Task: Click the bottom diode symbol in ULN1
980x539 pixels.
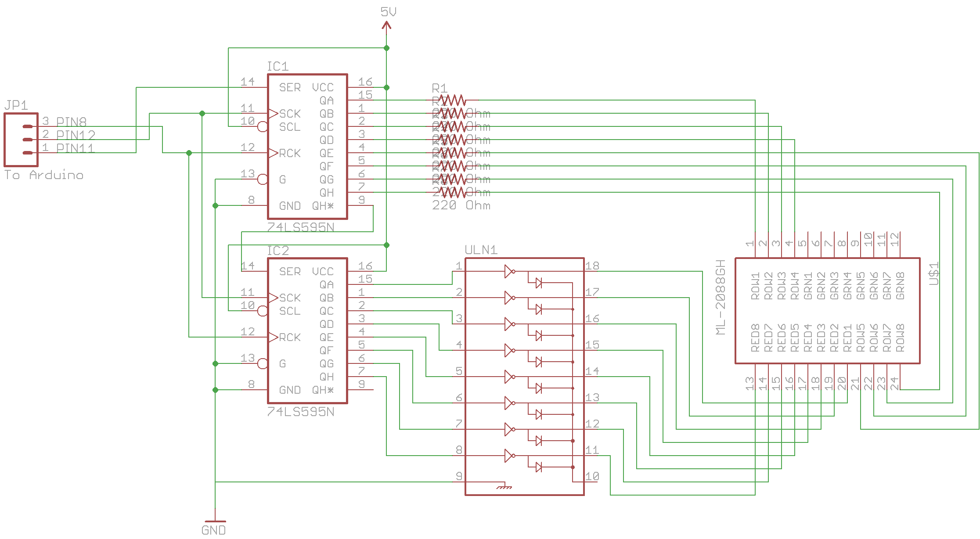Action: pos(539,467)
